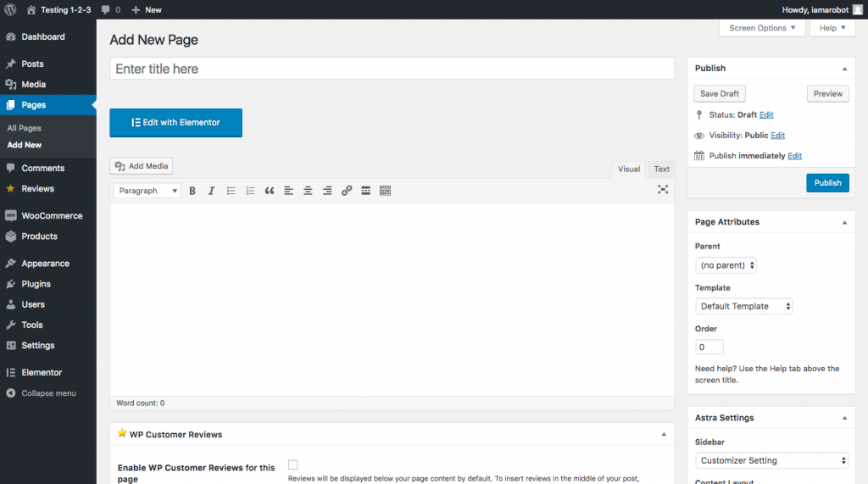The image size is (868, 484).
Task: Insert a bulleted list
Action: pyautogui.click(x=231, y=191)
